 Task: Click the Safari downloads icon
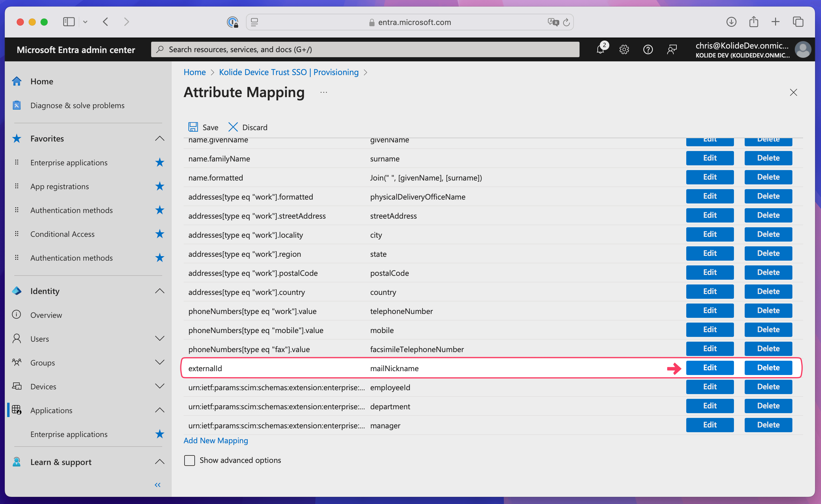tap(731, 22)
